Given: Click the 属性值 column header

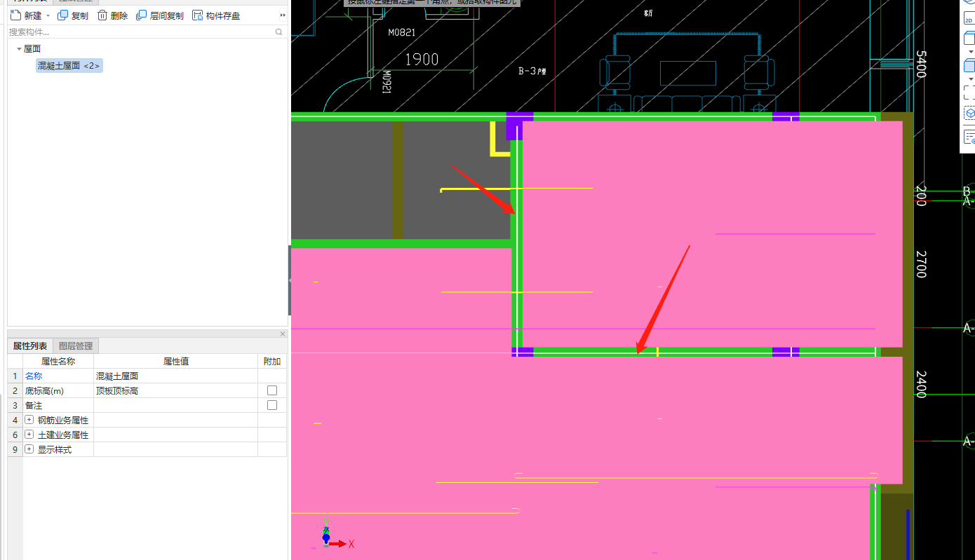Looking at the screenshot, I should coord(175,362).
